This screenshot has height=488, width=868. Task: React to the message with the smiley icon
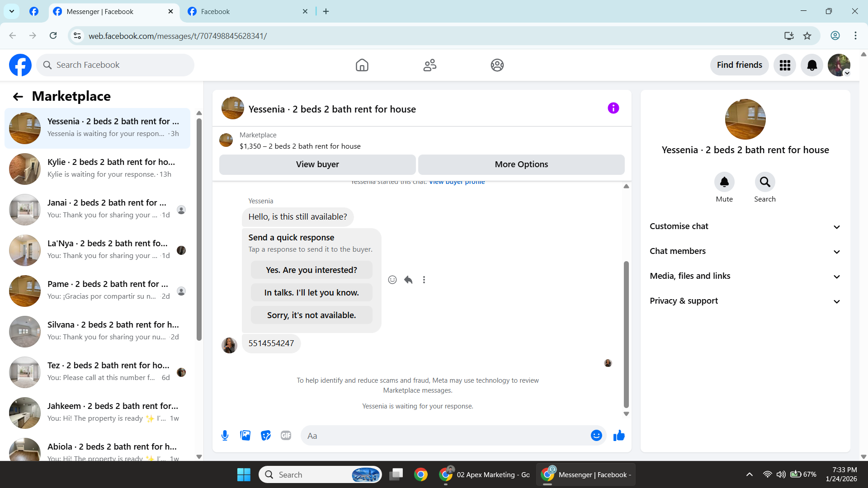coord(392,280)
